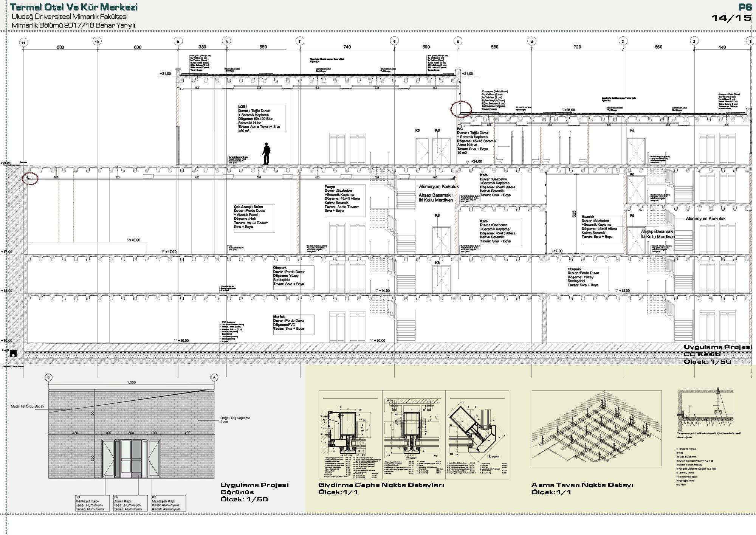Image resolution: width=756 pixels, height=535 pixels.
Task: Select the Mutfak room description box
Action: [x=293, y=324]
